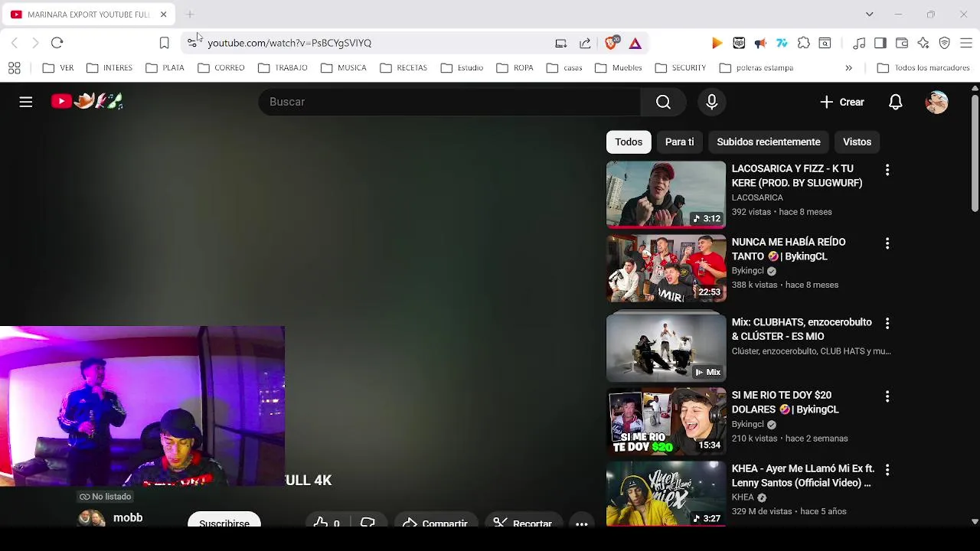980x551 pixels.
Task: Focus the Buscar search field
Action: [449, 102]
